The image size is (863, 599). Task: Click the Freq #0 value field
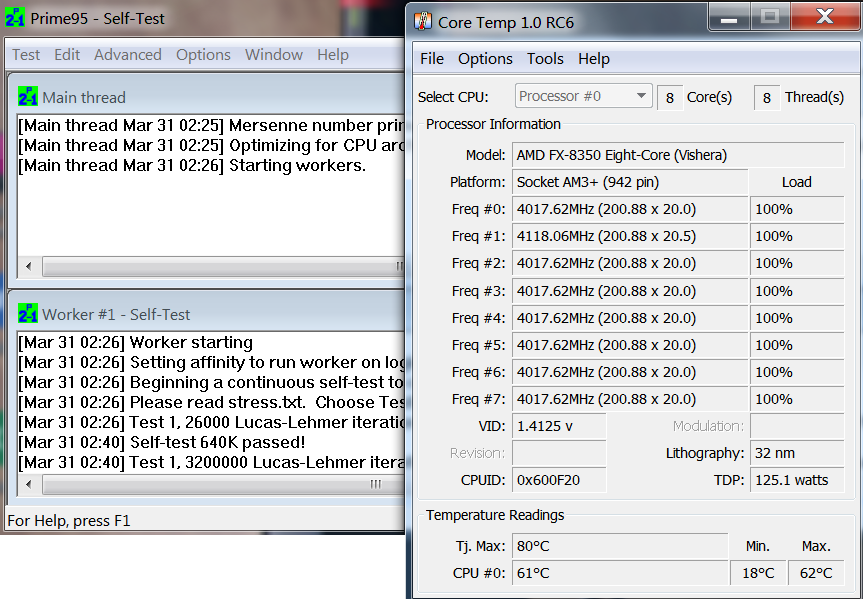click(630, 209)
